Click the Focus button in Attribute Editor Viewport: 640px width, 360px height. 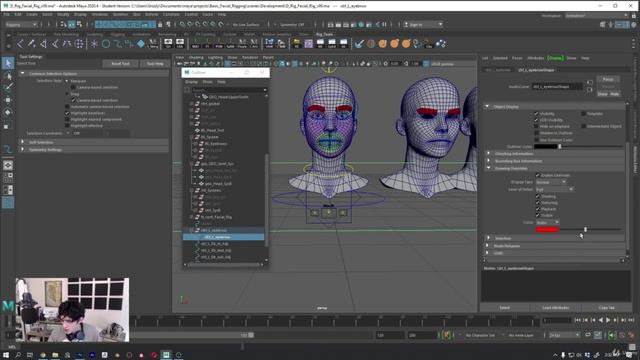click(x=608, y=79)
